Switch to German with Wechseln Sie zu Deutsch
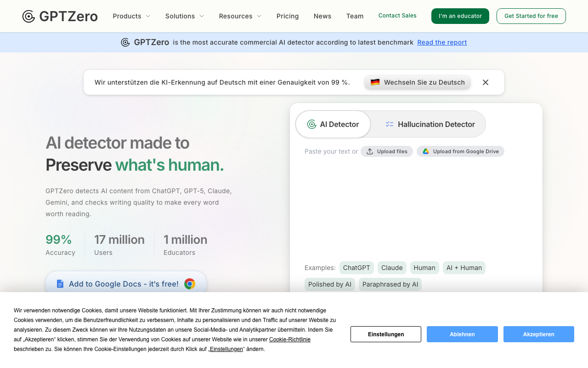Image resolution: width=588 pixels, height=368 pixels. (x=418, y=82)
